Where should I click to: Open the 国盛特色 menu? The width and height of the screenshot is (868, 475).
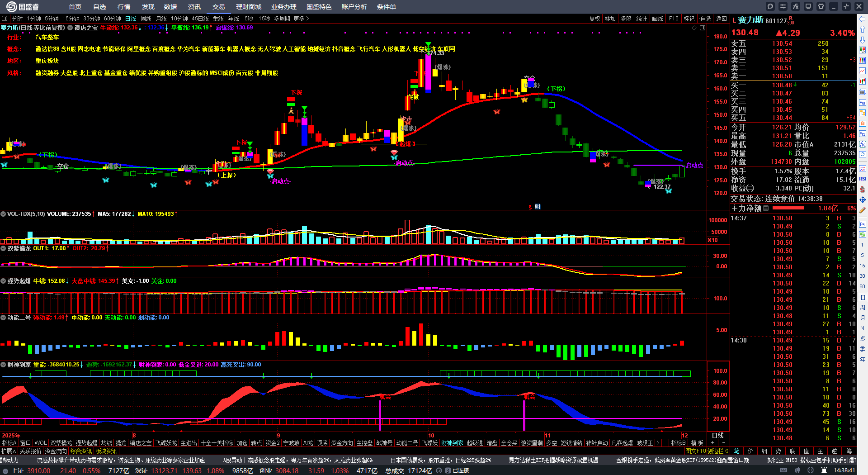(319, 7)
